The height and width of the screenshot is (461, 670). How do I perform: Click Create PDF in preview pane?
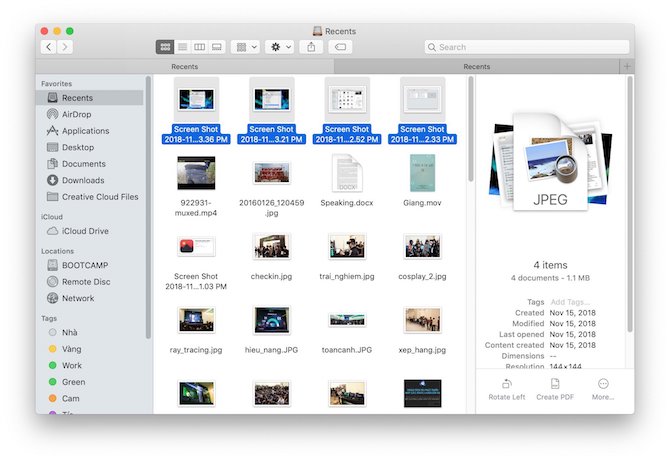[555, 389]
